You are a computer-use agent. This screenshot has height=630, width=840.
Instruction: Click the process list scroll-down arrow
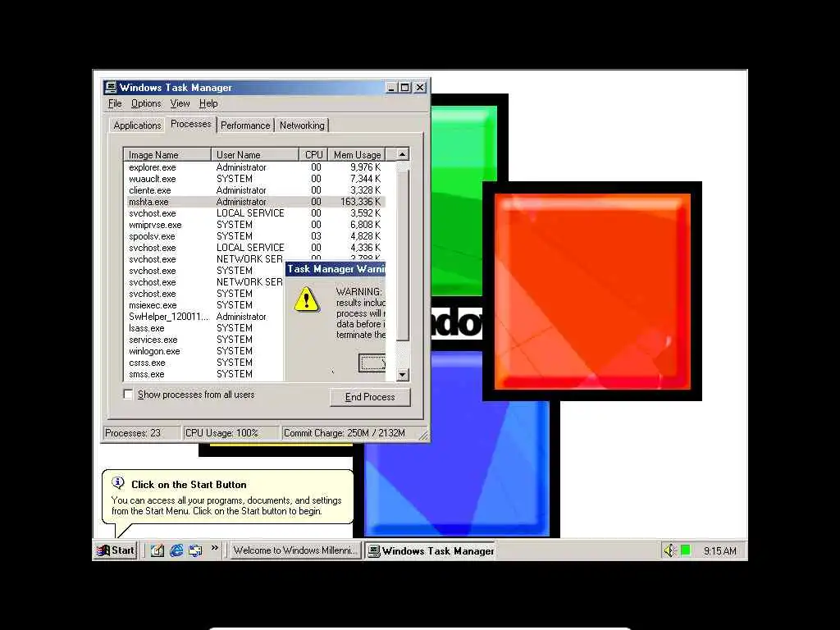[x=402, y=375]
